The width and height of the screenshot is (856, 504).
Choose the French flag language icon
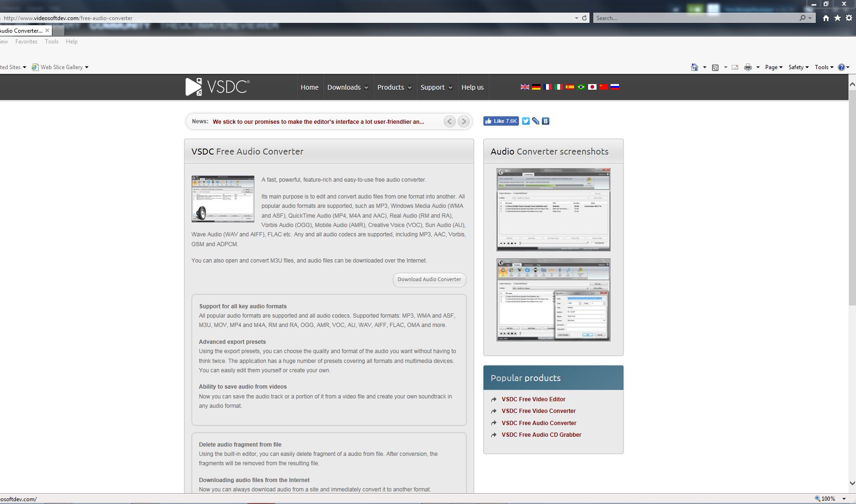(547, 87)
